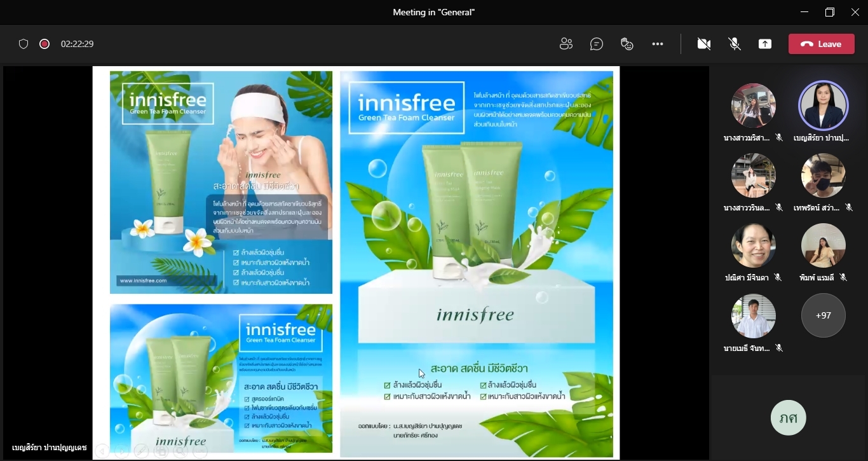868x461 pixels.
Task: Open the More actions ellipsis menu
Action: point(658,44)
